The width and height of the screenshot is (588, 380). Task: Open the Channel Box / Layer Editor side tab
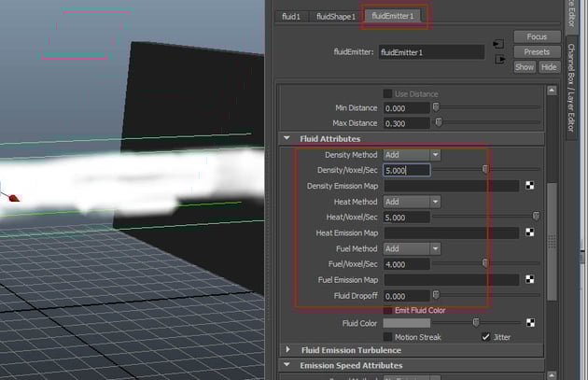(571, 88)
